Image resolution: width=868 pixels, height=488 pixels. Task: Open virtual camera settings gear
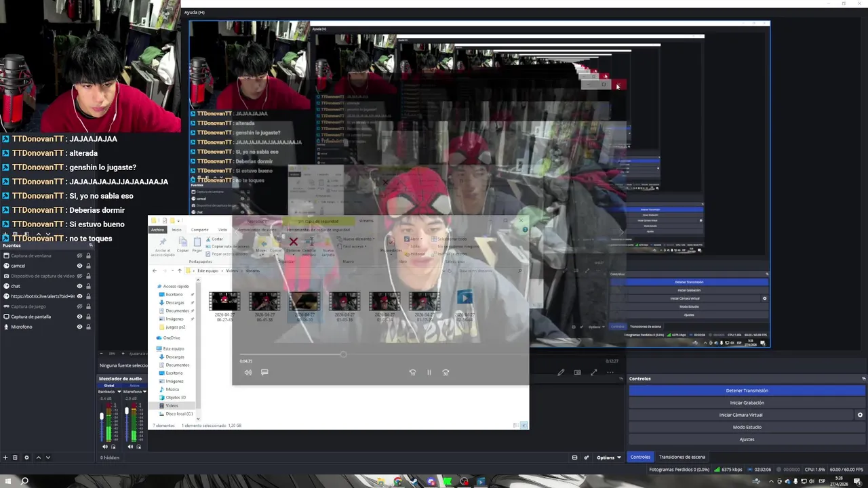(x=860, y=415)
